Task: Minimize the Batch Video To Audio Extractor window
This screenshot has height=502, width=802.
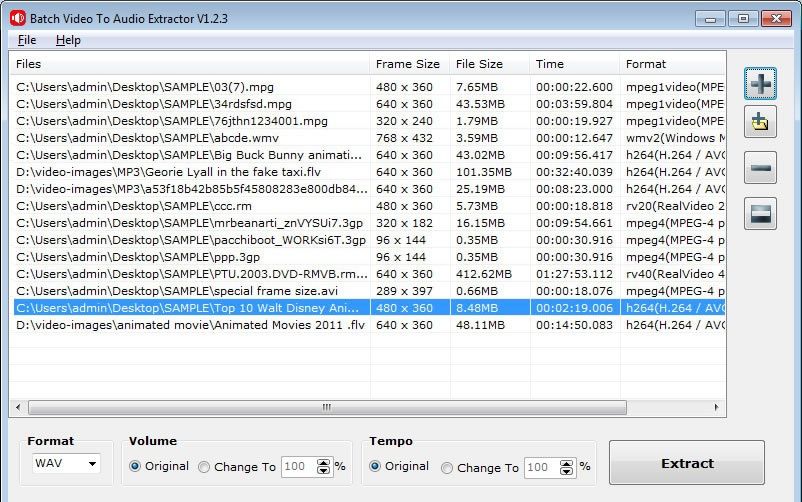Action: click(710, 18)
